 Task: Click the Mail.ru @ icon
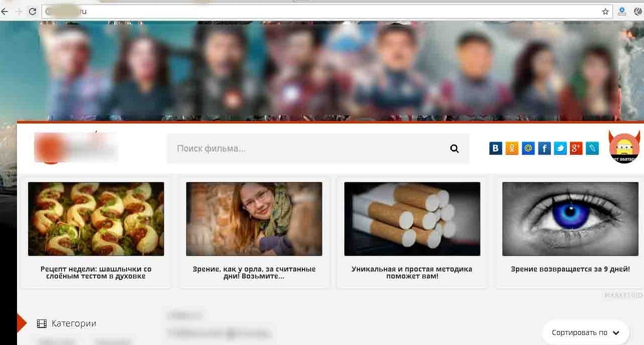click(528, 148)
